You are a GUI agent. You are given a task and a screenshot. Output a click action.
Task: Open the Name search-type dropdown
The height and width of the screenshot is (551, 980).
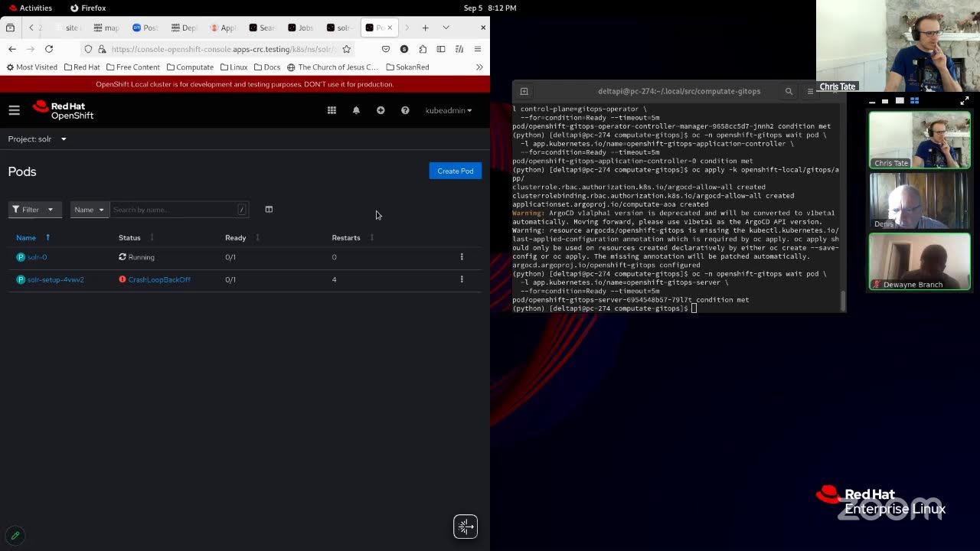pyautogui.click(x=89, y=210)
